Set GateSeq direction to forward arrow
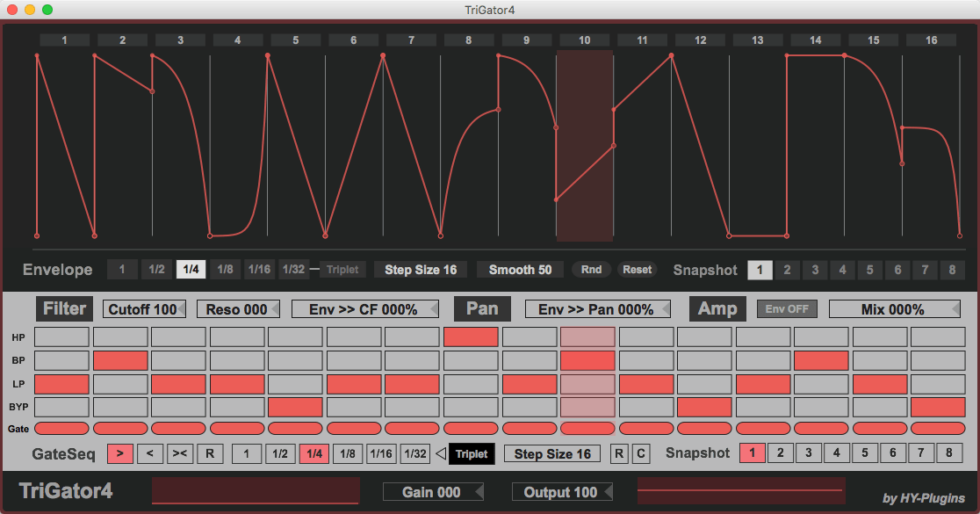 coord(120,453)
